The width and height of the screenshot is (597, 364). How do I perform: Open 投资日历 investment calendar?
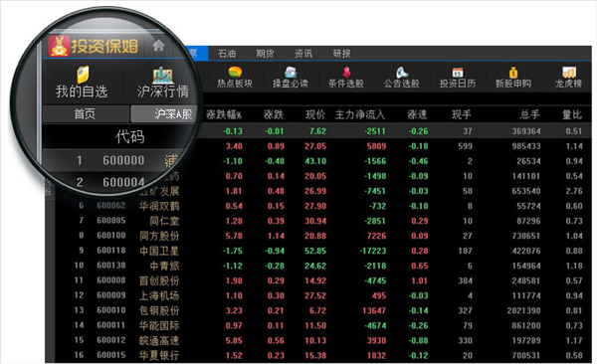[458, 78]
